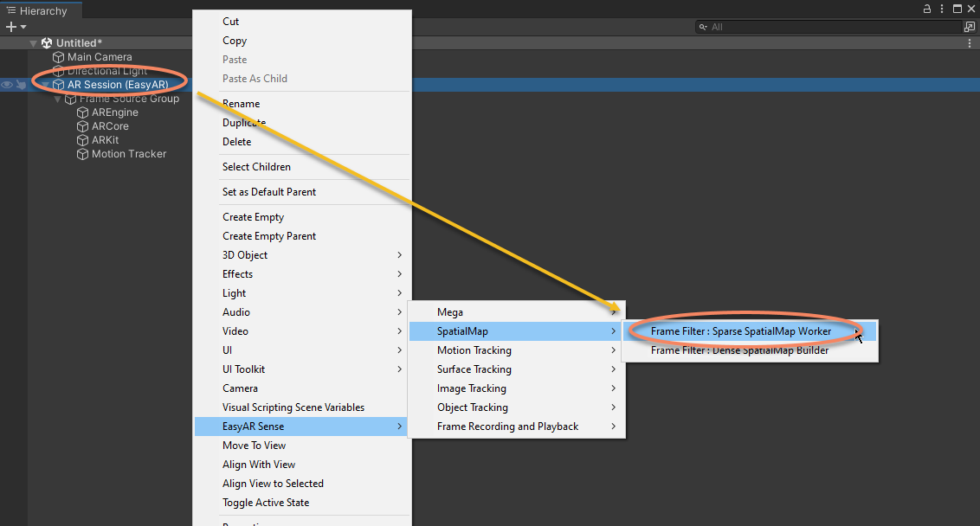Click the Motion Tracker cube icon
980x526 pixels.
pyautogui.click(x=83, y=154)
